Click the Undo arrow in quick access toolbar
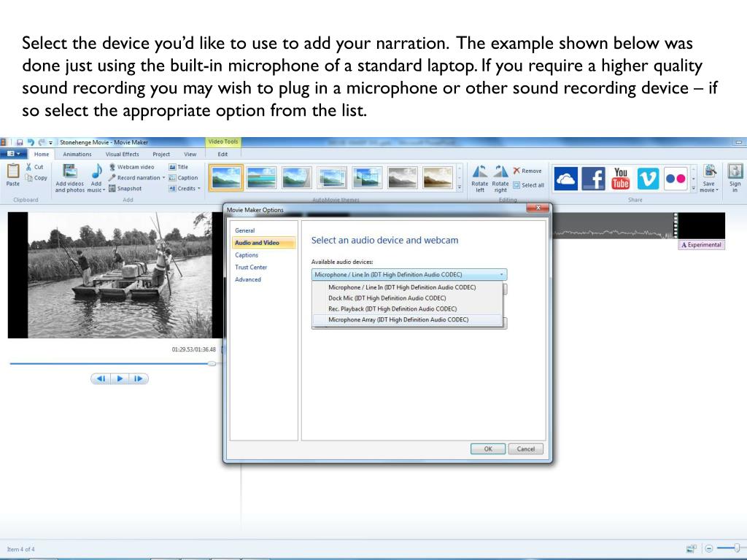 tap(31, 142)
